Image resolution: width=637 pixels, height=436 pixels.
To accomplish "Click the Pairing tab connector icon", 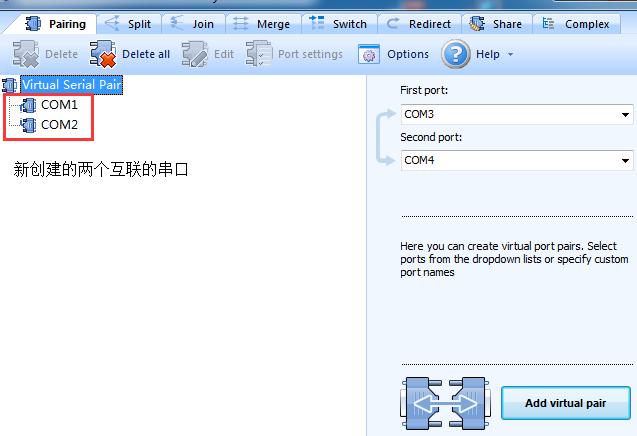I will point(33,24).
